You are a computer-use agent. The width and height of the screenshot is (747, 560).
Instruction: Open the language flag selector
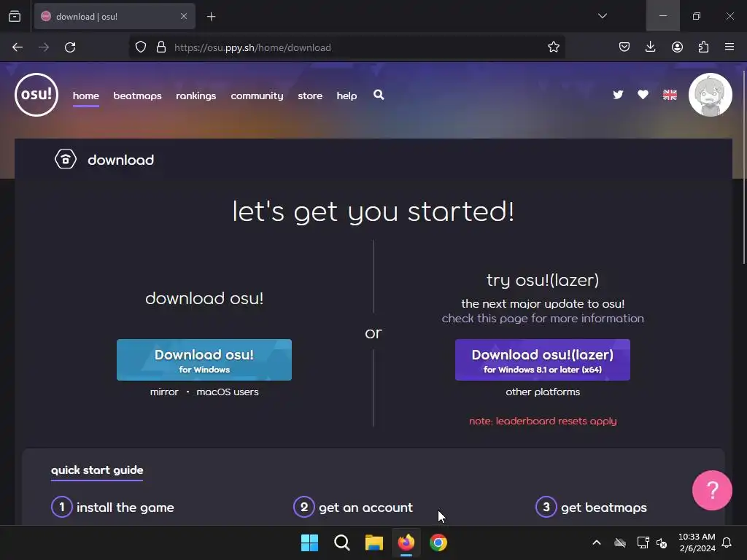(670, 95)
